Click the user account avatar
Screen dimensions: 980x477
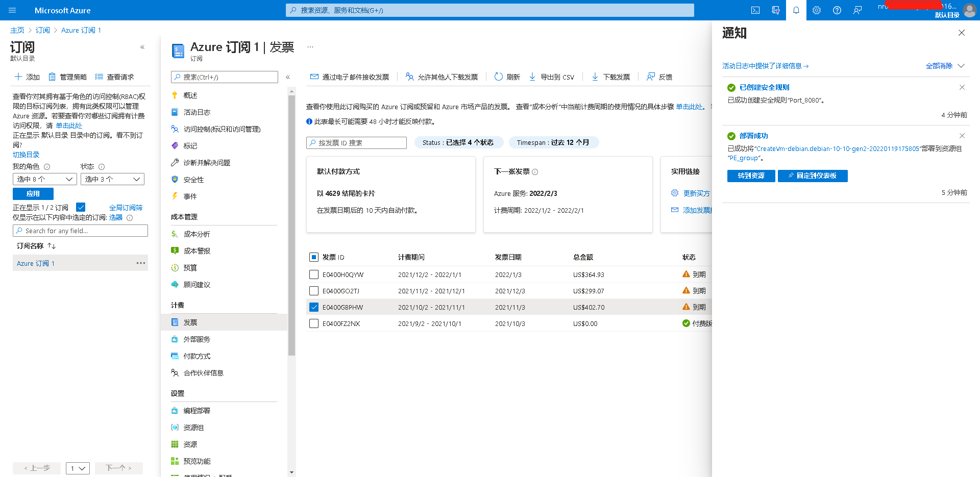(x=969, y=10)
